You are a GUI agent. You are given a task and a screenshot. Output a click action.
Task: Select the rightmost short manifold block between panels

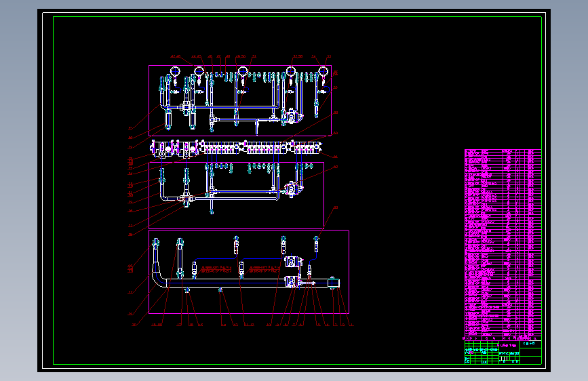[x=307, y=147]
